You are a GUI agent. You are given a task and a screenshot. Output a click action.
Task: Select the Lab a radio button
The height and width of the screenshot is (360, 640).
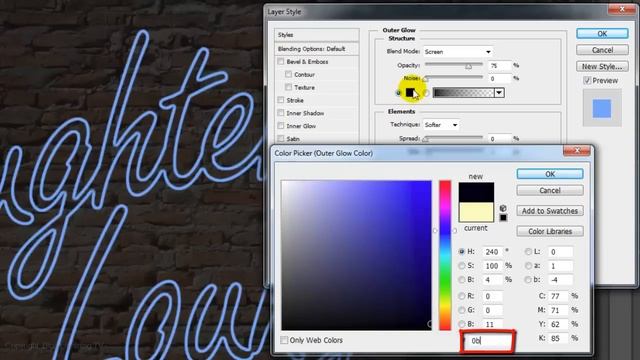528,266
